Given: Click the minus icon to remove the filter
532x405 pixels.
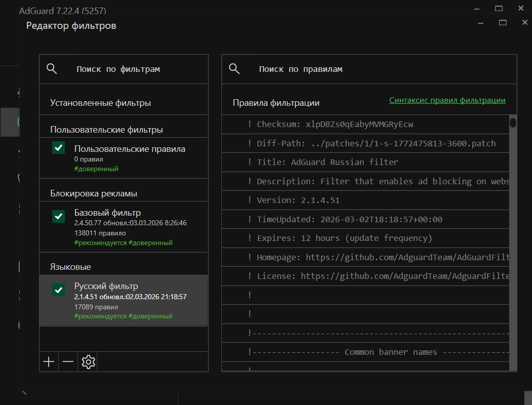Looking at the screenshot, I should [68, 362].
